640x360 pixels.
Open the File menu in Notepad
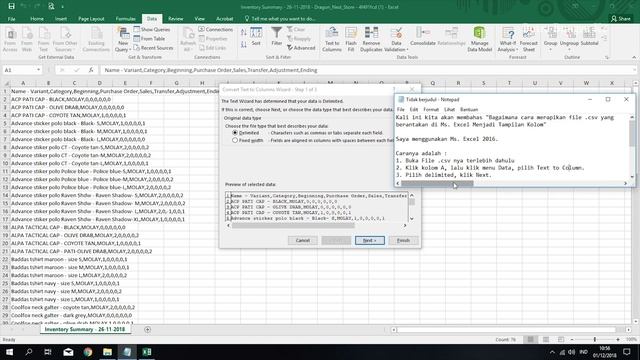(x=400, y=109)
